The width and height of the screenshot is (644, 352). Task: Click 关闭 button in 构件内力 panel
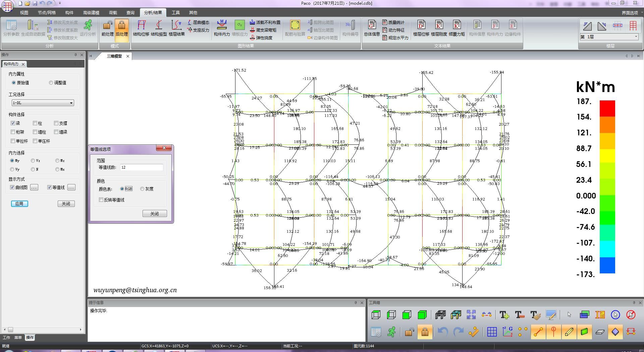tap(66, 204)
